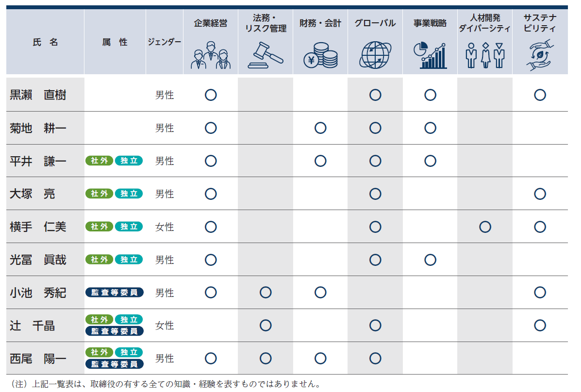Click the 独立 badge in 光冨 眞哉 row
Screen dimensions: 581x392
click(x=129, y=260)
